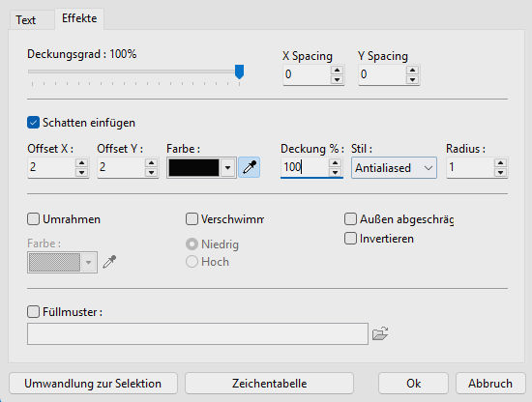The width and height of the screenshot is (532, 402).
Task: Increase the Offset X value
Action: (81, 162)
